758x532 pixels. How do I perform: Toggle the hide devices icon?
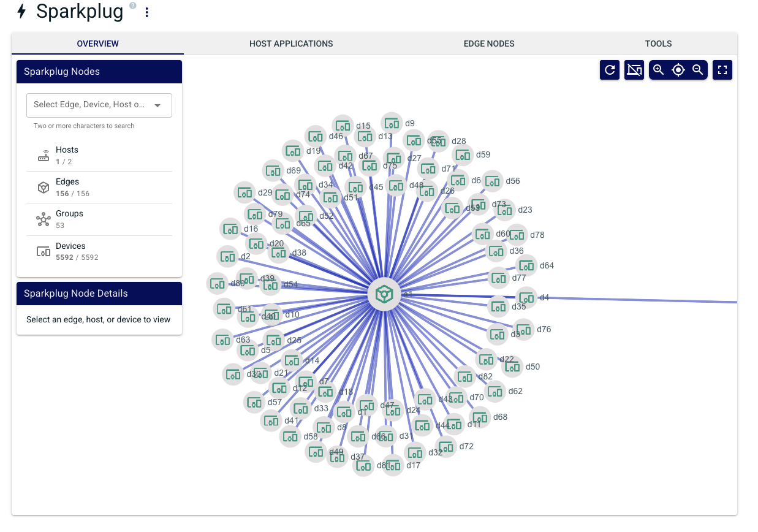click(x=634, y=70)
